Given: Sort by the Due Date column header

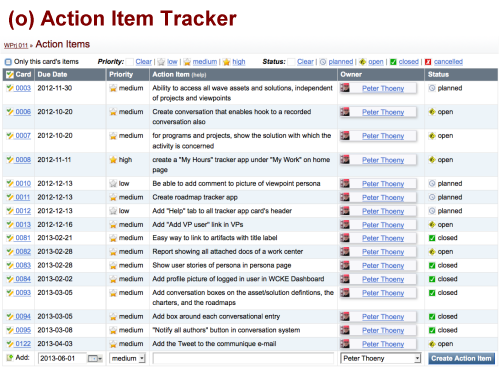Looking at the screenshot, I should point(52,75).
